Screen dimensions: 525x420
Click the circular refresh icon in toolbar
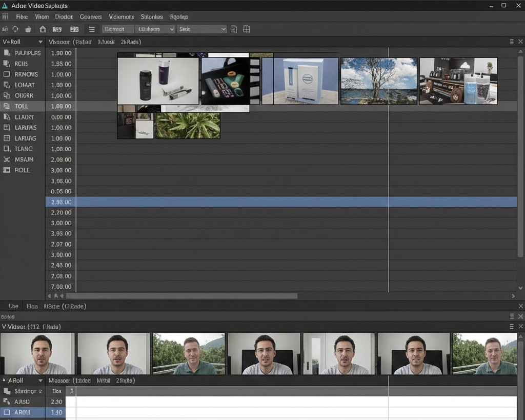15,29
